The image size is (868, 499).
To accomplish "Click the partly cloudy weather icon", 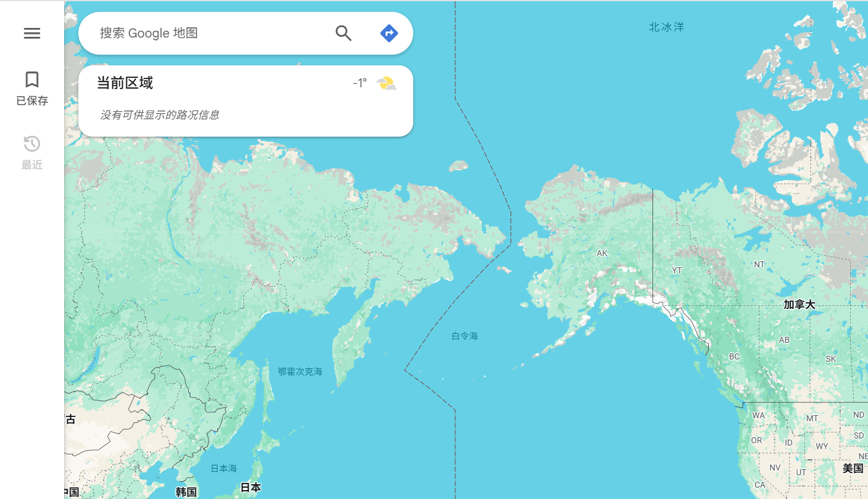I will pyautogui.click(x=387, y=83).
